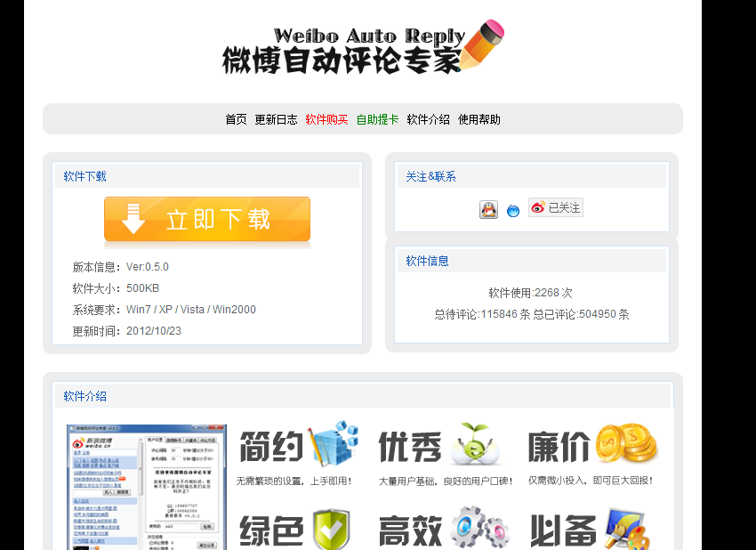This screenshot has height=550, width=756.
Task: Click the Weibo Auto Reply logo banner
Action: pos(363,48)
